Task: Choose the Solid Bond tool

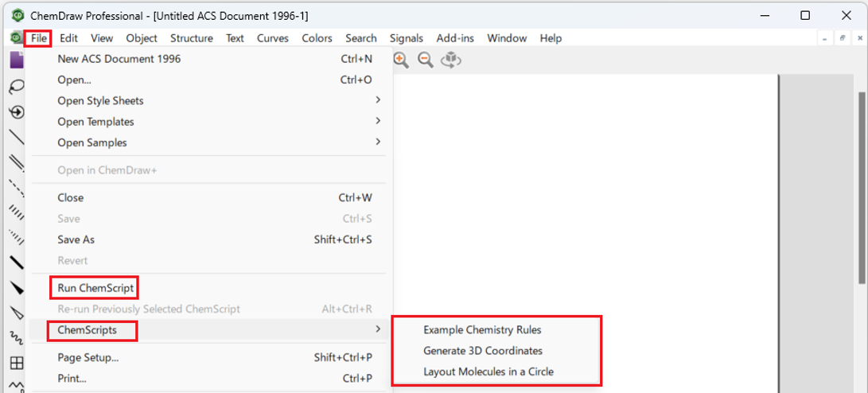Action: [x=16, y=137]
